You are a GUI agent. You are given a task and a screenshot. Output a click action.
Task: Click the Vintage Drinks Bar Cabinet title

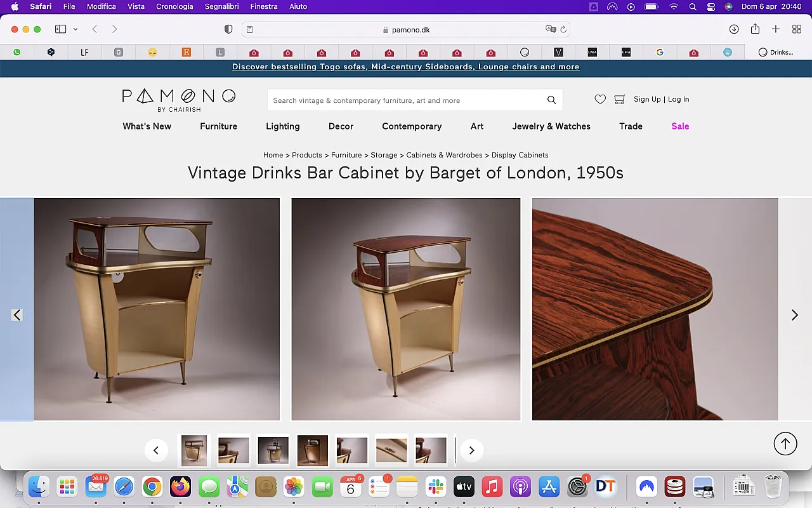coord(406,173)
